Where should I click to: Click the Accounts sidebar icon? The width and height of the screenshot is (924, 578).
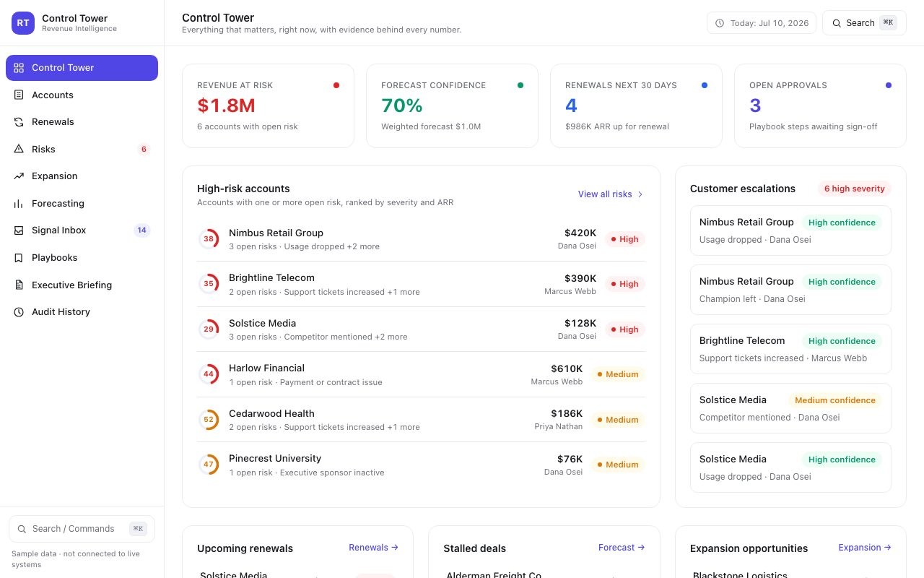point(19,95)
